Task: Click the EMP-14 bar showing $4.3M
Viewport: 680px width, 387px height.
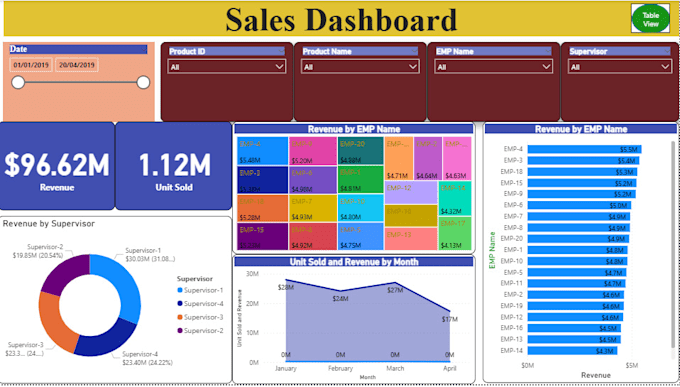Action: (x=572, y=351)
